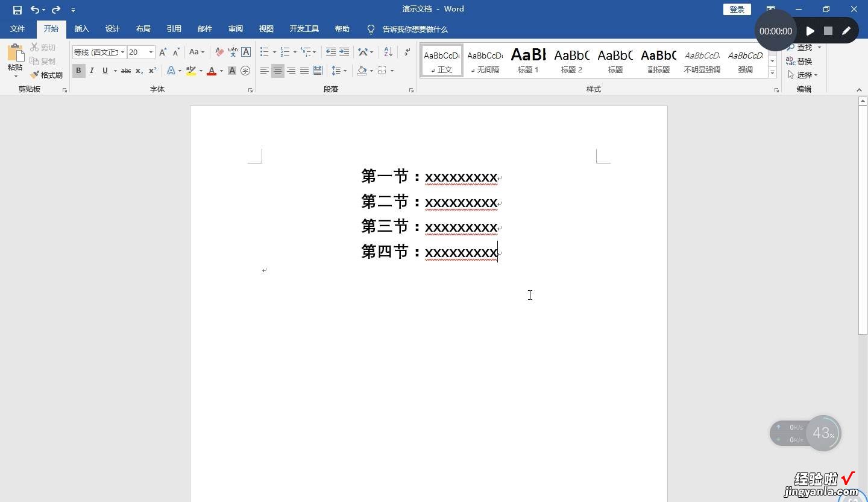Align text to the right
Image resolution: width=868 pixels, height=502 pixels.
point(291,71)
